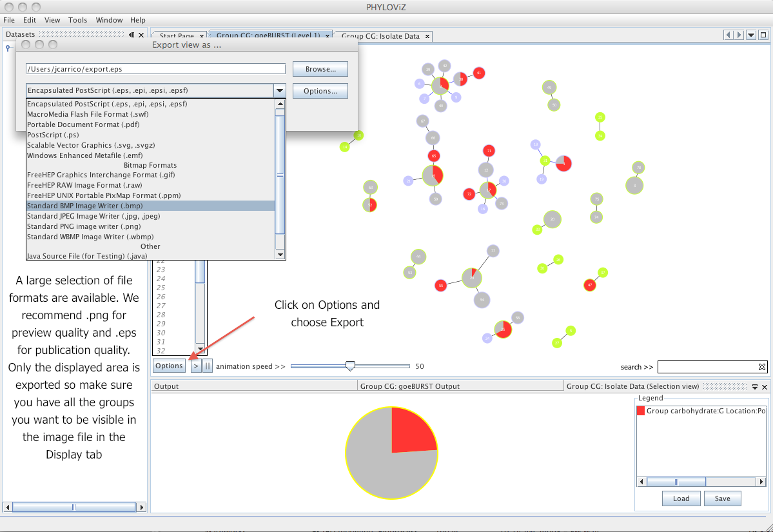
Task: Select Standard JPEG Image Writer (.jpg, .jpeg)
Action: 150,217
